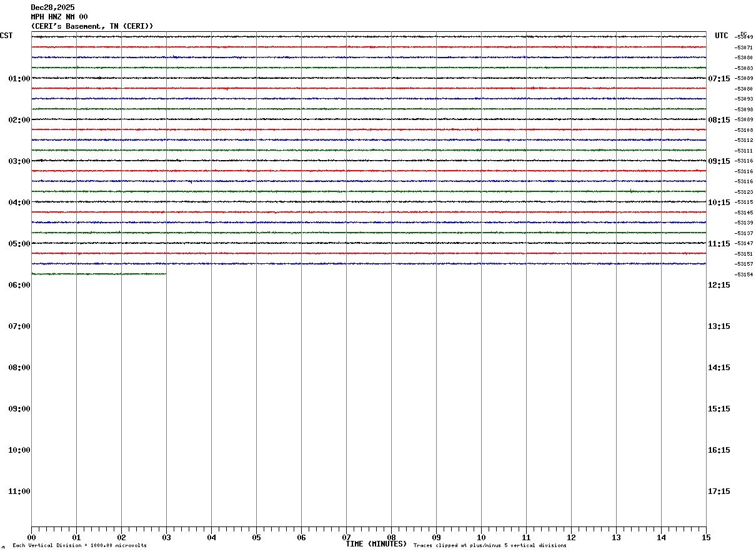Select DC offset value -53154

click(744, 274)
